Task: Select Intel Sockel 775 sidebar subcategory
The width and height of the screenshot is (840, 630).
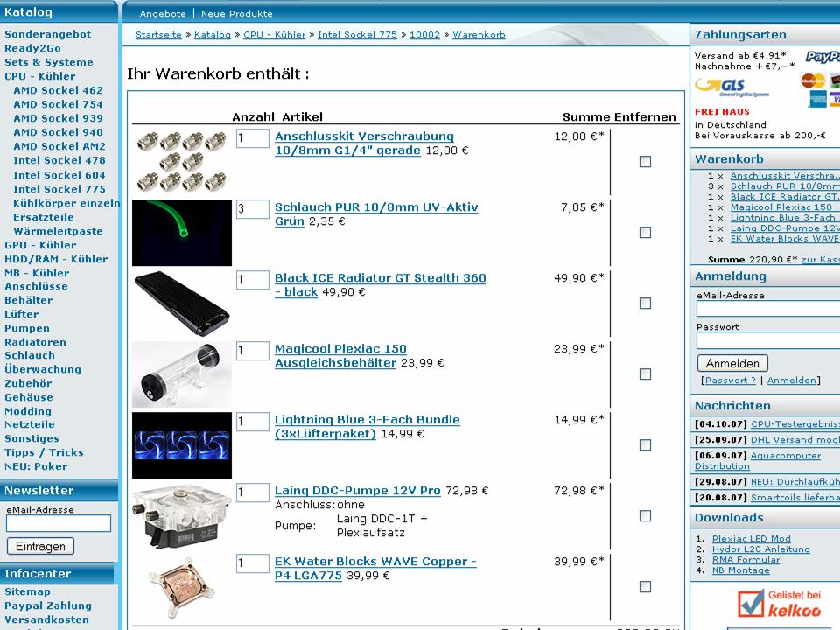Action: [x=59, y=189]
